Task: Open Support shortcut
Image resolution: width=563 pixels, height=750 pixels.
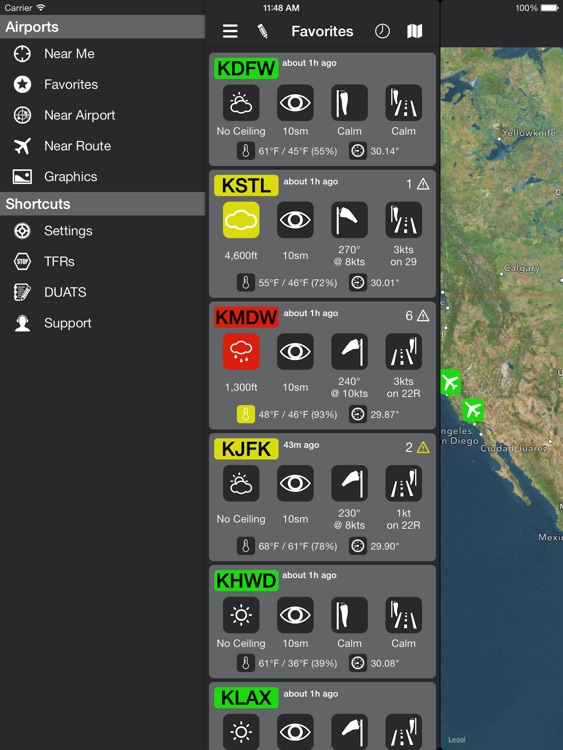Action: click(102, 323)
